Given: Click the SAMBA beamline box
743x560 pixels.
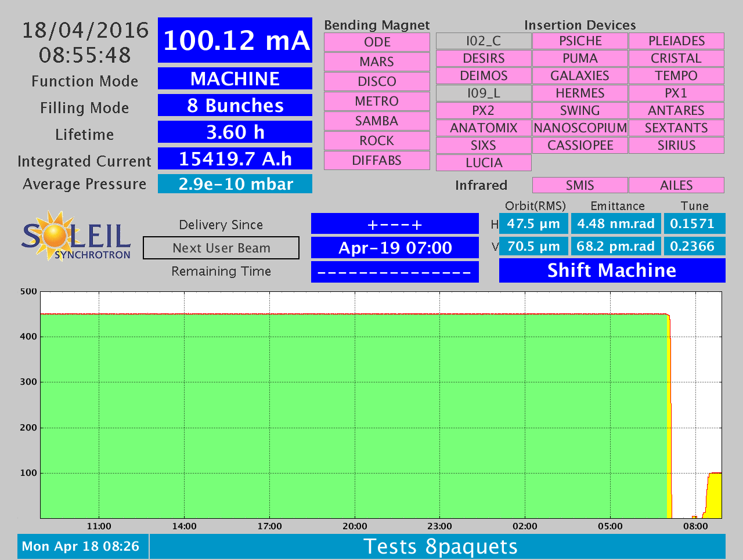Looking at the screenshot, I should click(377, 121).
